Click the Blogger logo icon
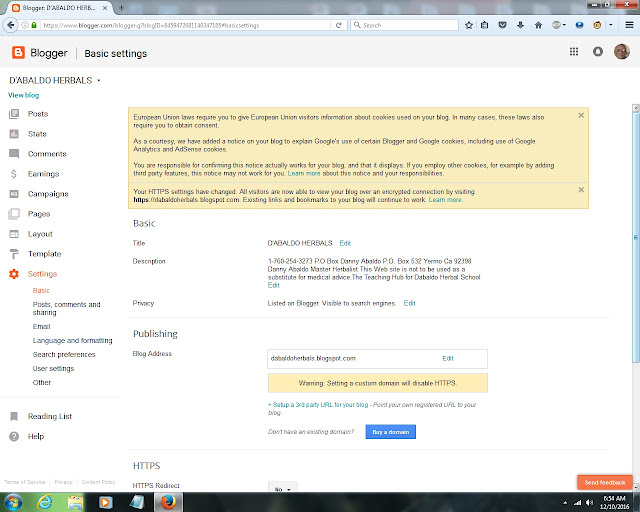The image size is (640, 512). [x=18, y=53]
